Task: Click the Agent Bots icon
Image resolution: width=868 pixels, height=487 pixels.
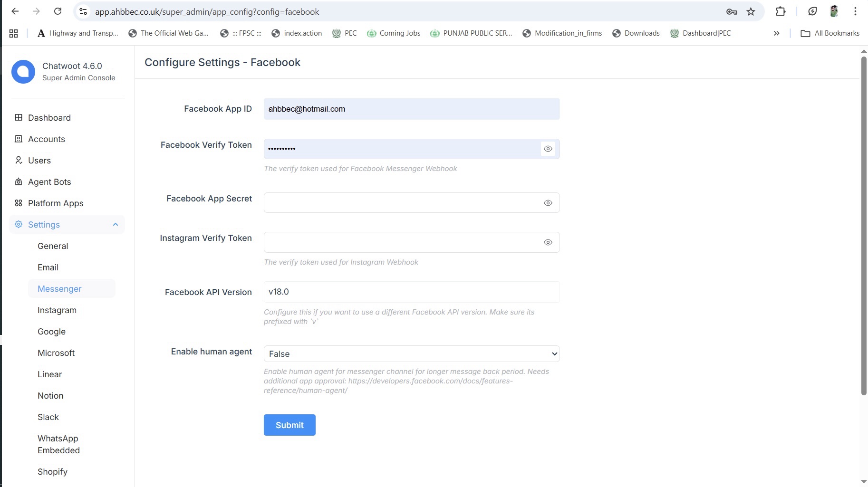Action: tap(19, 181)
